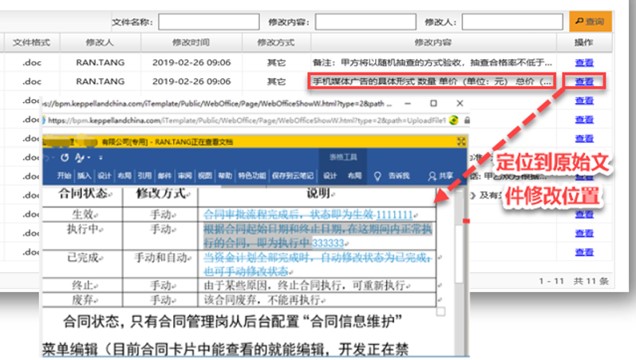Click the padlock icon in address bar
This screenshot has width=636, height=360.
(467, 120)
